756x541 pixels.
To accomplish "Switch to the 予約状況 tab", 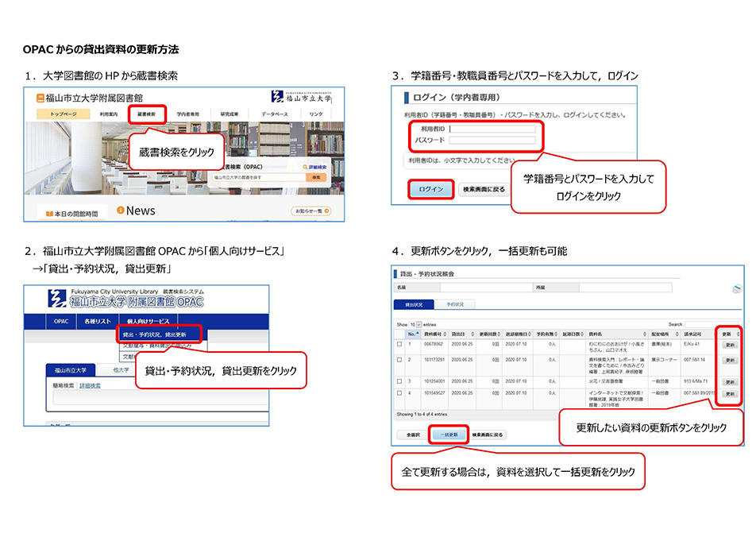I will 455,304.
